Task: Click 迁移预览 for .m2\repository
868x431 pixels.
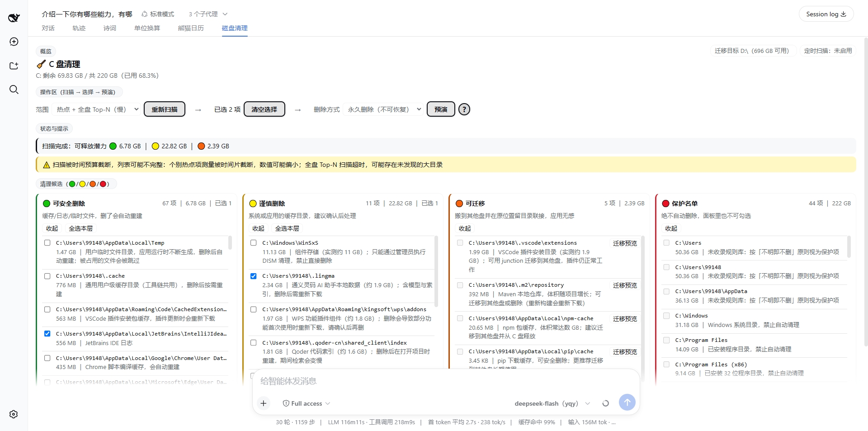Action: (x=625, y=285)
